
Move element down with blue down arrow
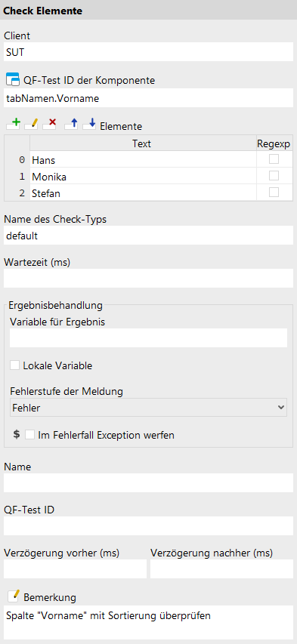(x=89, y=125)
